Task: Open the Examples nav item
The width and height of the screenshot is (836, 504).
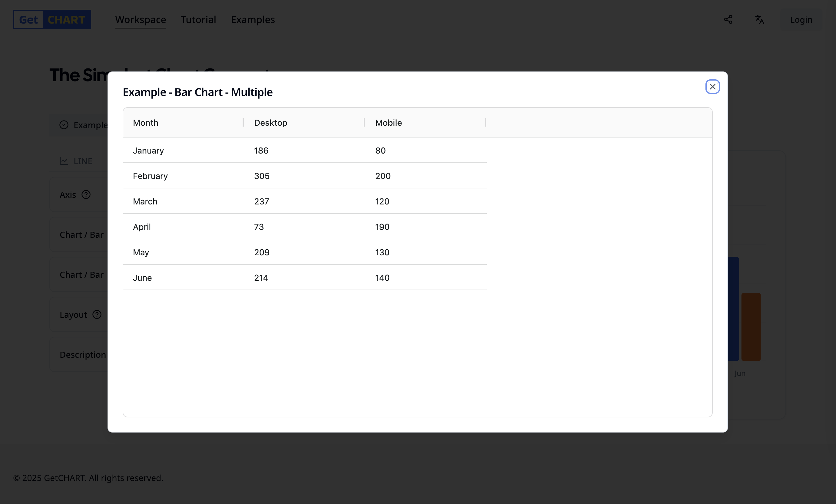Action: coord(253,20)
